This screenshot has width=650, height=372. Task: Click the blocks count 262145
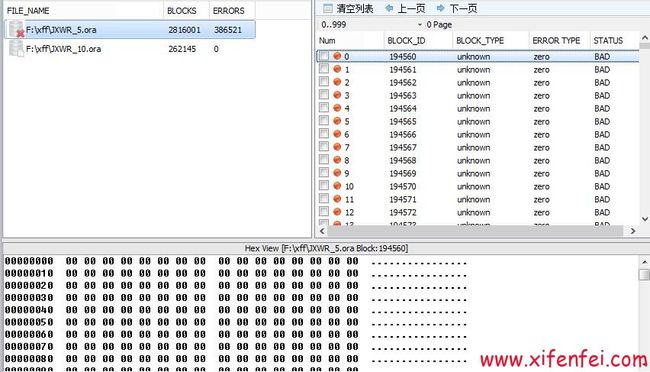[x=182, y=49]
